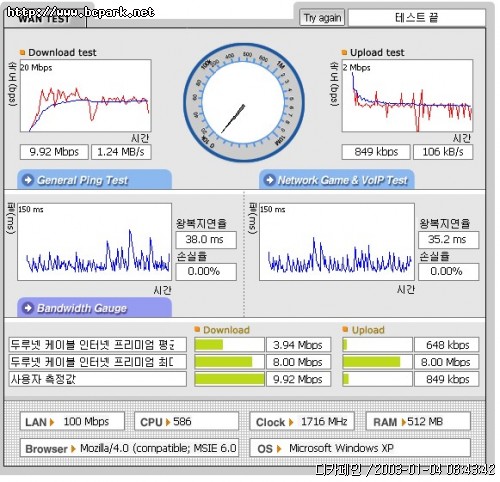
Task: Click the RAM 512 MB info box
Action: pos(418,422)
